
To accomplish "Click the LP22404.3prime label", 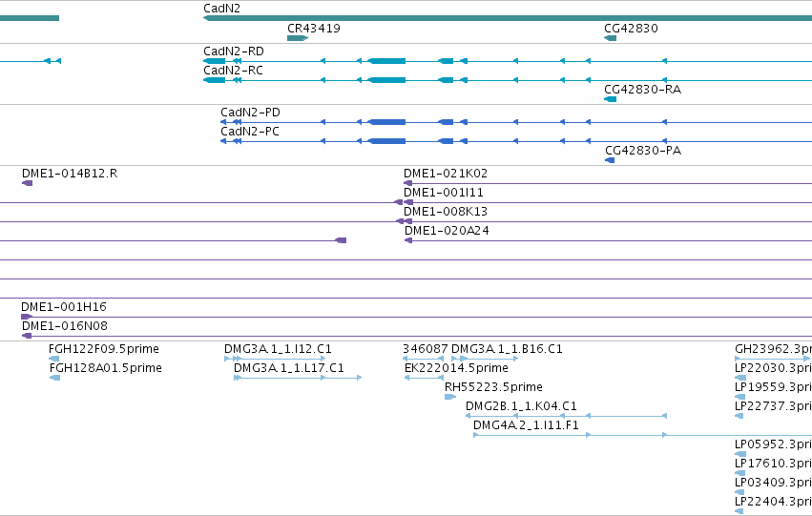I will click(x=773, y=502).
